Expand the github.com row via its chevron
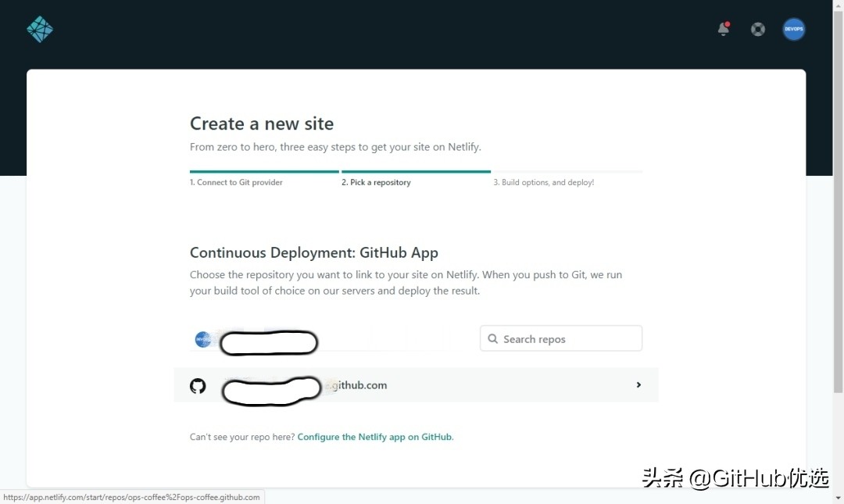The height and width of the screenshot is (504, 844). 638,384
